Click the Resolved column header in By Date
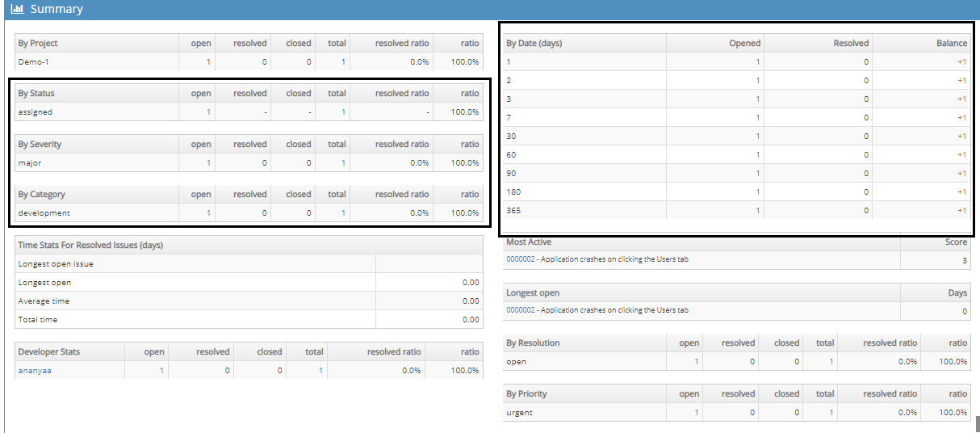This screenshot has width=980, height=433. coord(851,43)
